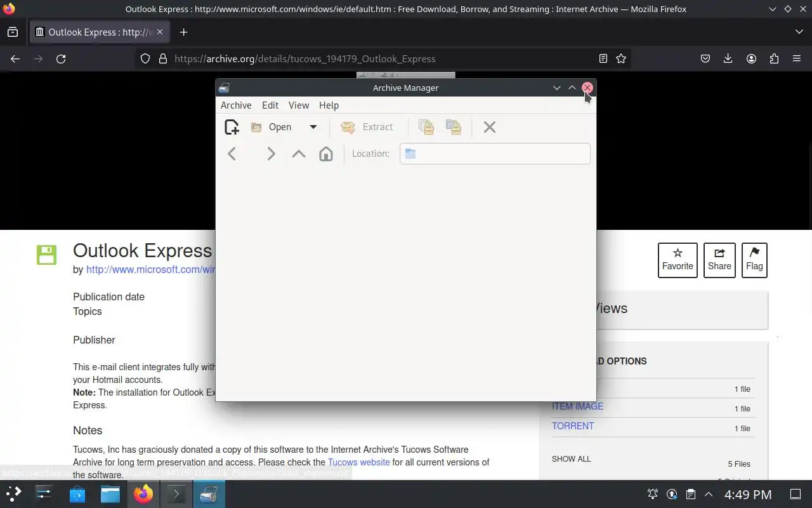The image size is (812, 508).
Task: Go back in Firefox
Action: pos(15,58)
